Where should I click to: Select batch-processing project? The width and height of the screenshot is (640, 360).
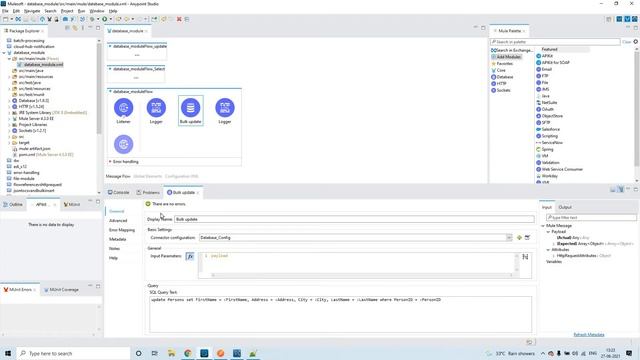click(26, 40)
